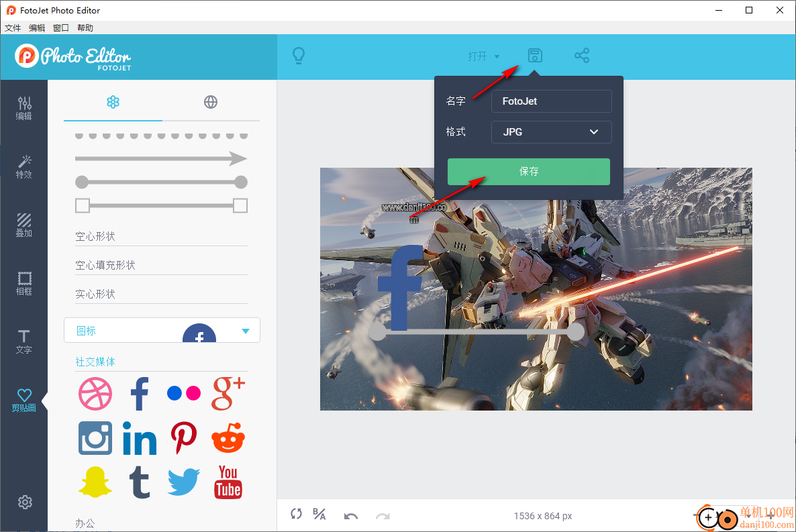This screenshot has height=532, width=796.
Task: Insert the dotted line shape
Action: click(162, 136)
